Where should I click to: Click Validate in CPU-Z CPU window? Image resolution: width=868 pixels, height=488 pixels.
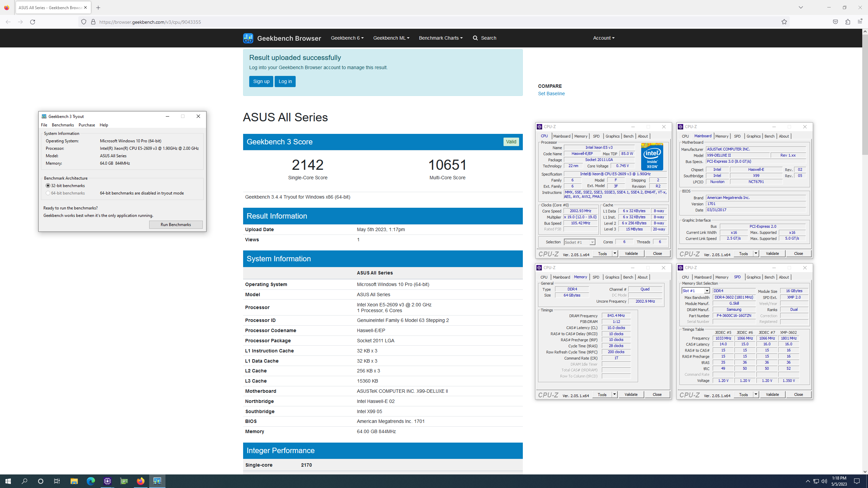click(631, 253)
